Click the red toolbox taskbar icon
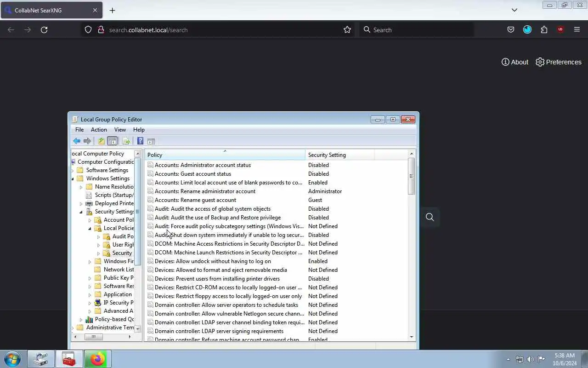Viewport: 588px width, 368px height. coord(69,359)
